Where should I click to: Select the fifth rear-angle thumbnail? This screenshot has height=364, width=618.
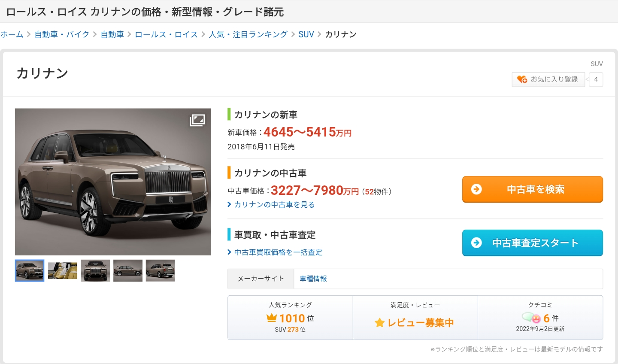click(x=161, y=271)
